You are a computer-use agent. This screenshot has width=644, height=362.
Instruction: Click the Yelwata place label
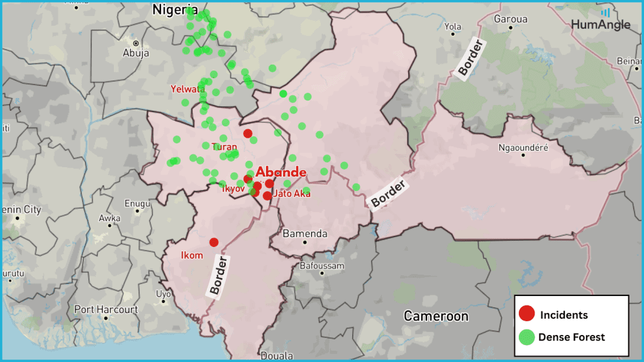pos(187,89)
